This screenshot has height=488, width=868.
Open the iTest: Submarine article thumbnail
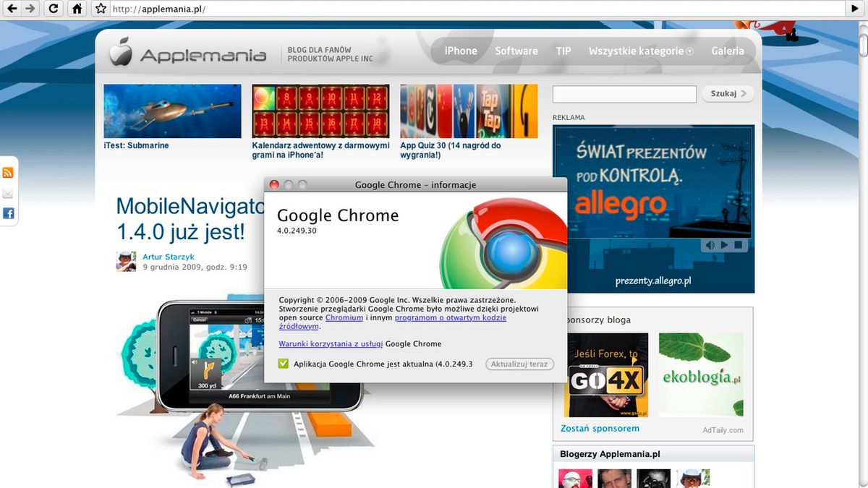coord(172,110)
